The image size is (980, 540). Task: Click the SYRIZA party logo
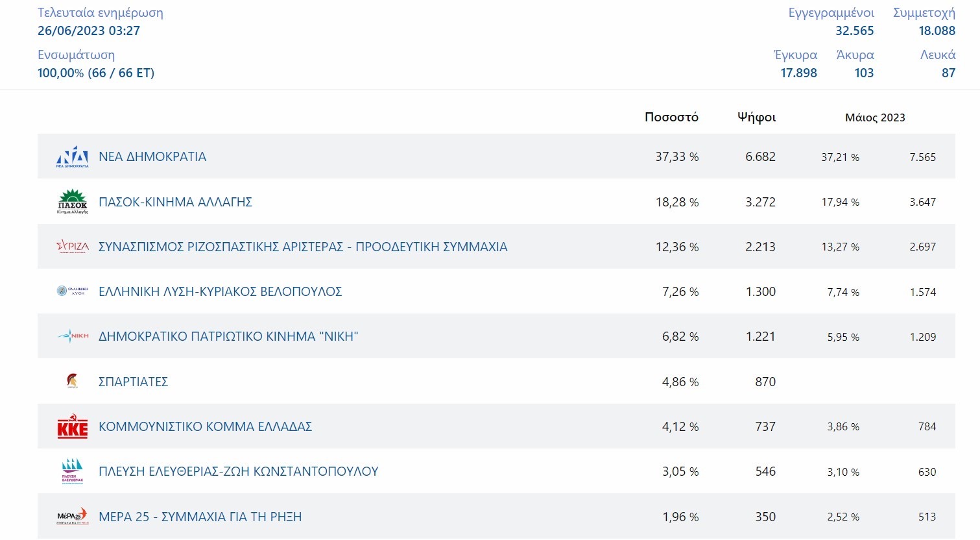pyautogui.click(x=73, y=247)
